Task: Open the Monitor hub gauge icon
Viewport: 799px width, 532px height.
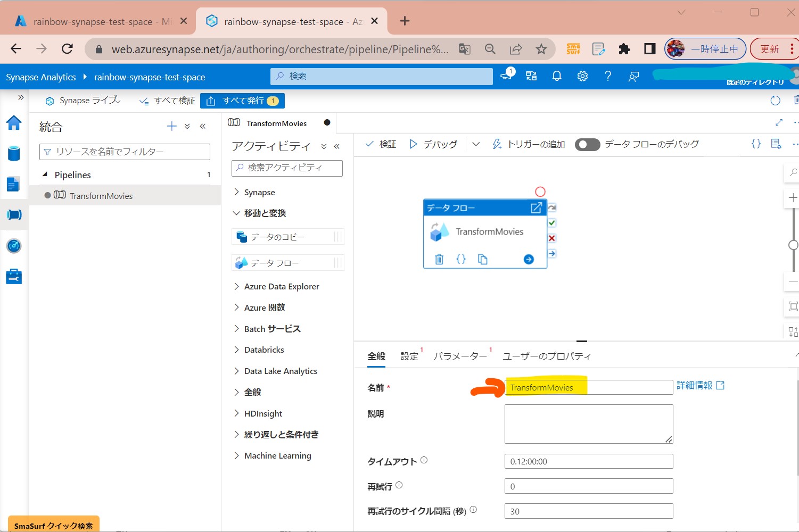Action: 14,246
